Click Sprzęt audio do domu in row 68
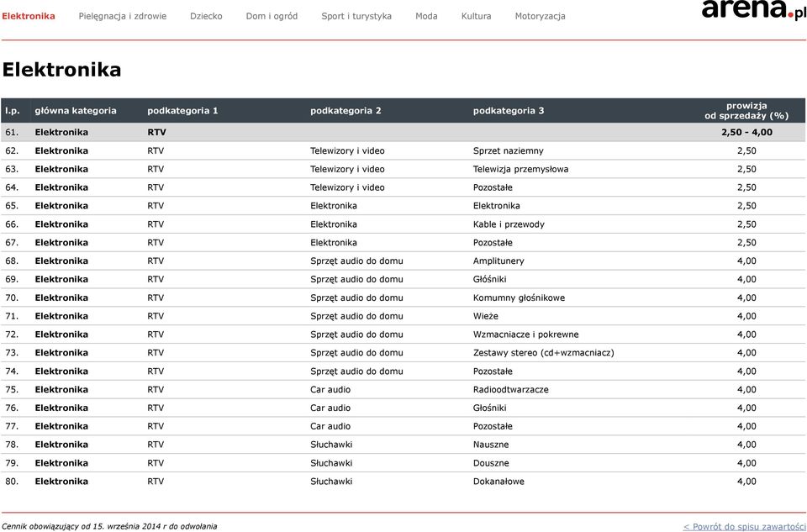Image resolution: width=807 pixels, height=532 pixels. 356,261
